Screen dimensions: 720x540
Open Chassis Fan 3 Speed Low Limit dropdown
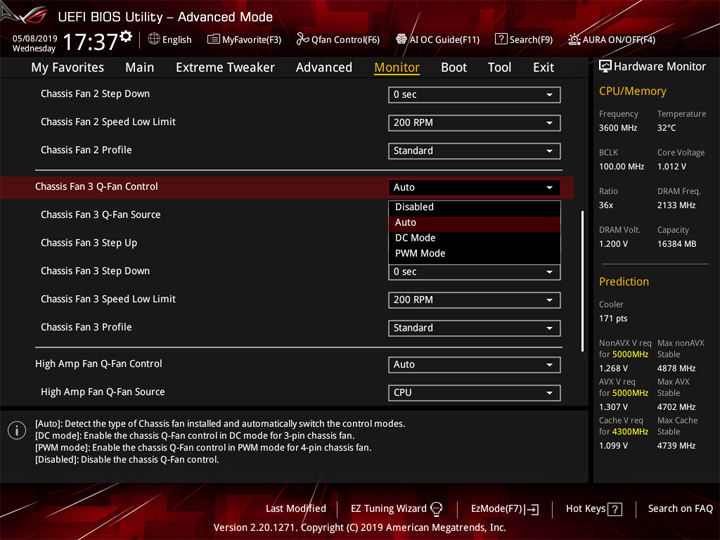point(474,300)
